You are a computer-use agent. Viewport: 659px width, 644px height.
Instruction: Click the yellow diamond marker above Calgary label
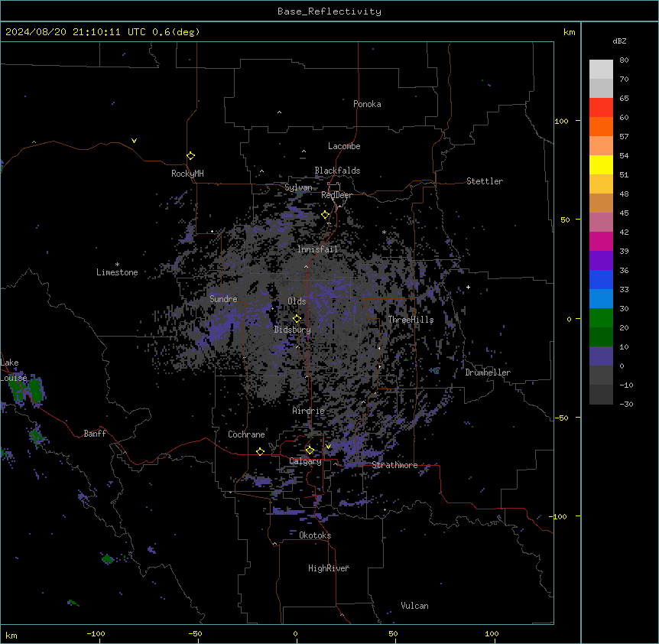[x=310, y=450]
